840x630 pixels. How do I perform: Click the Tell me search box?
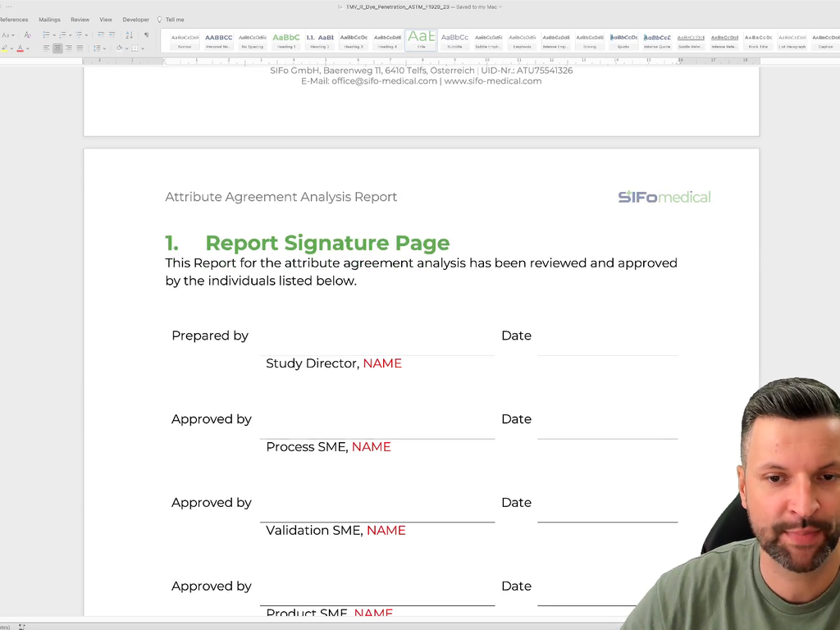click(x=175, y=20)
